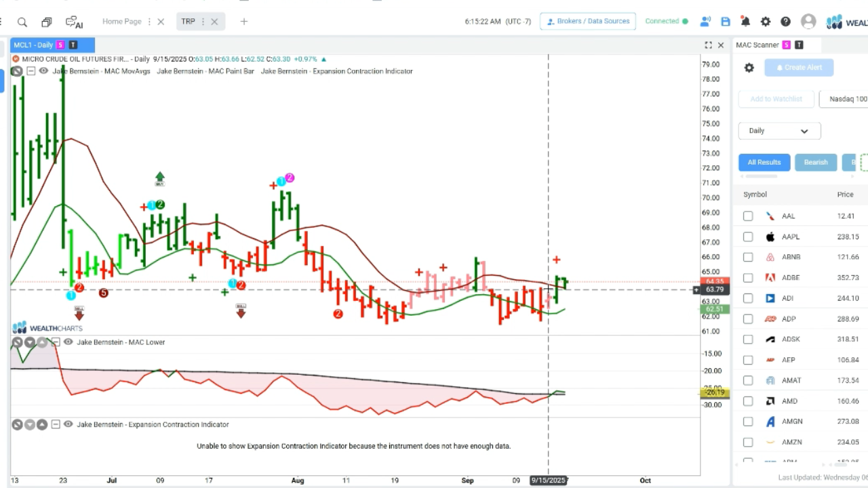Check the AAL row checkbox
This screenshot has height=488, width=868.
pos(748,216)
